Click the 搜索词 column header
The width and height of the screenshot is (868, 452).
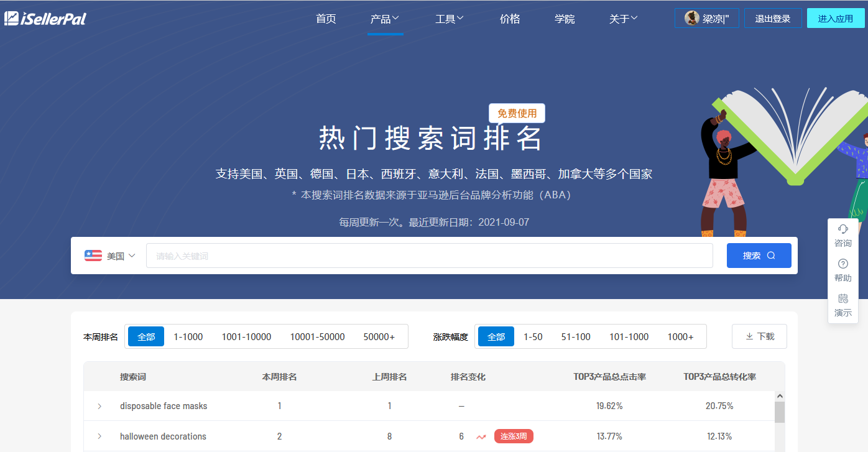tap(133, 377)
